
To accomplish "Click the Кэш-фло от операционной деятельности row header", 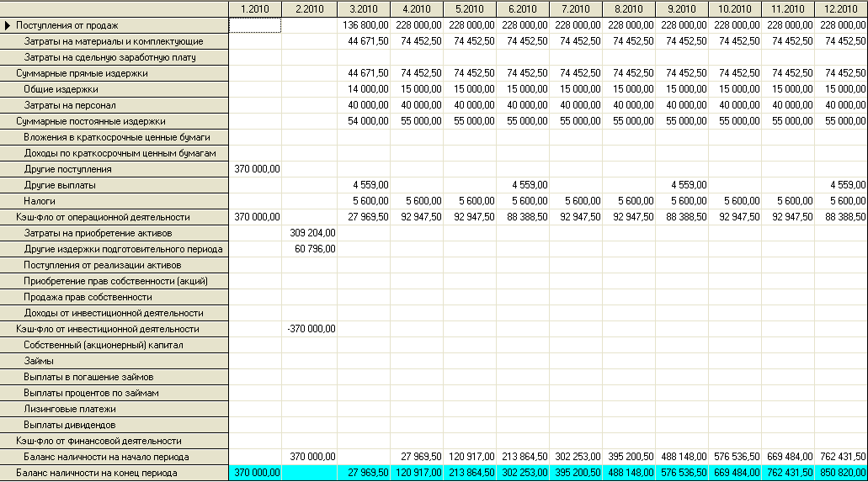I will pyautogui.click(x=114, y=218).
